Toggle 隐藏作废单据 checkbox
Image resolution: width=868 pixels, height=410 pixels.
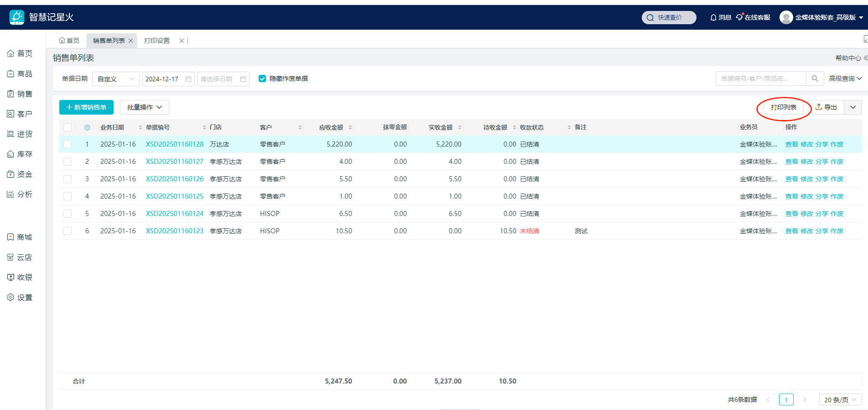(262, 79)
